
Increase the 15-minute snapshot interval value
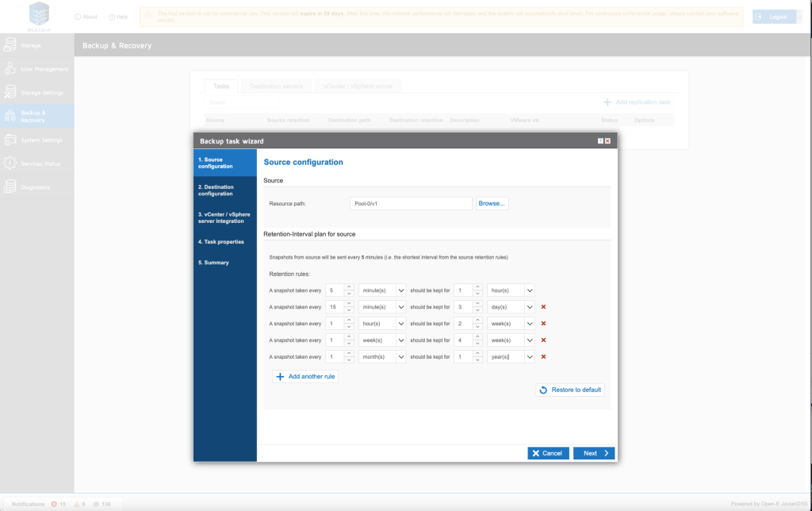(349, 304)
